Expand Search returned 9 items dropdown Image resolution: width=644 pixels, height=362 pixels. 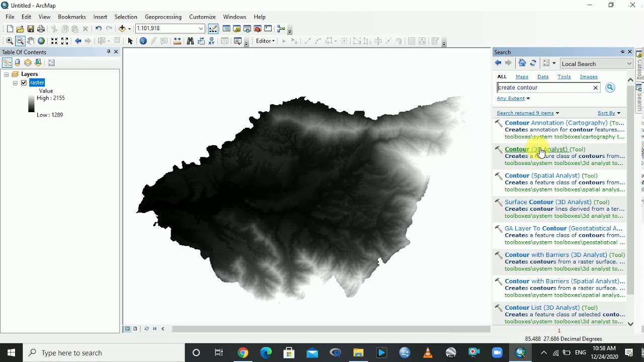(528, 113)
